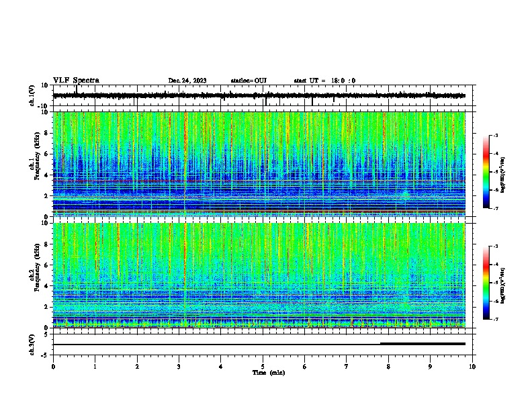Click inside the ch.1 spectrogram panel

click(x=259, y=164)
